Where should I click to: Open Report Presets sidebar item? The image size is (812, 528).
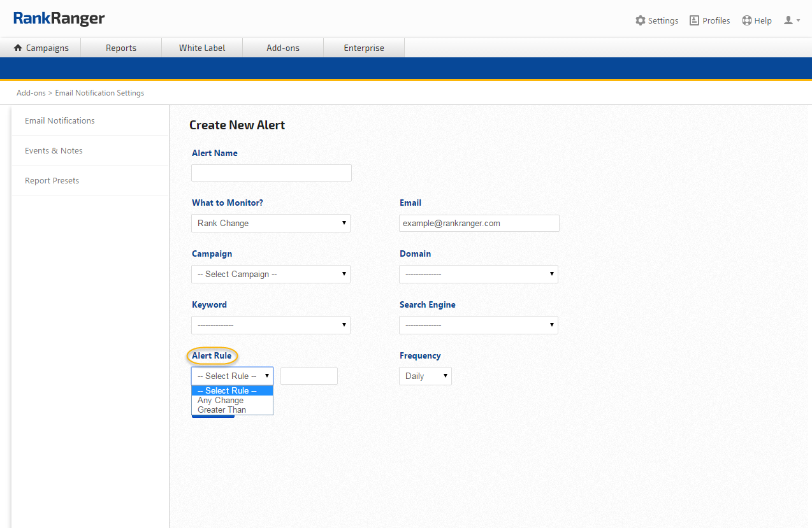coord(52,180)
